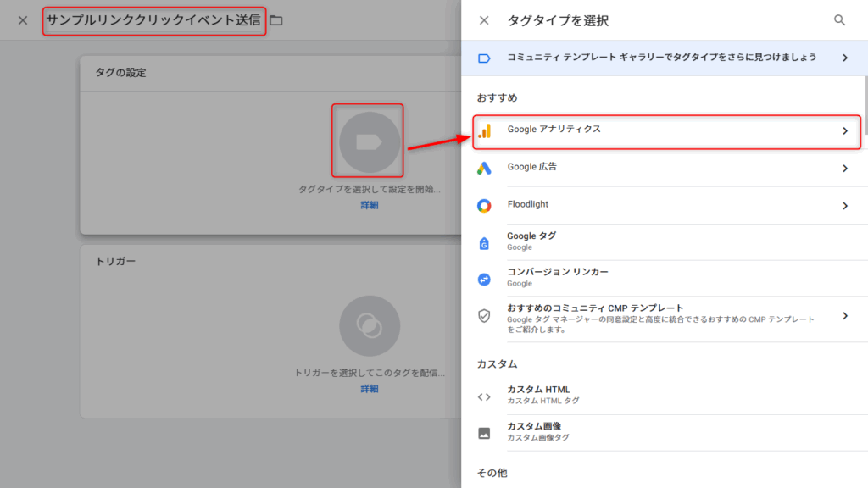Search tag types with the magnifier icon
The height and width of the screenshot is (488, 868).
click(839, 20)
